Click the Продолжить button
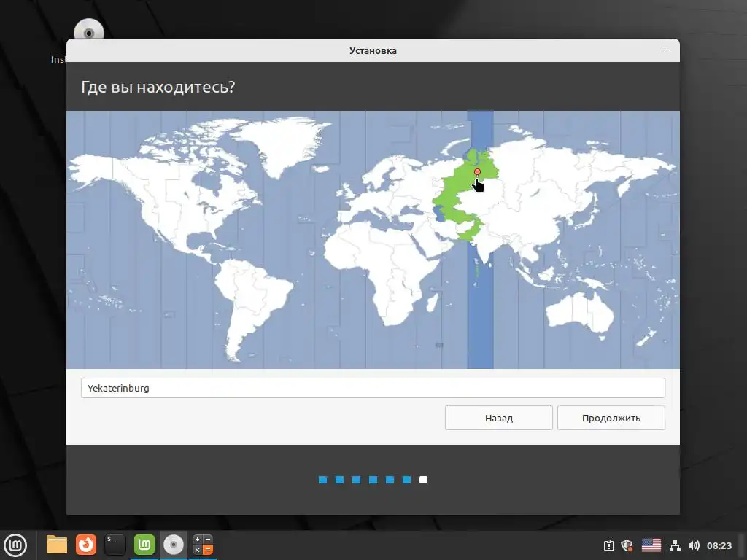 click(611, 418)
